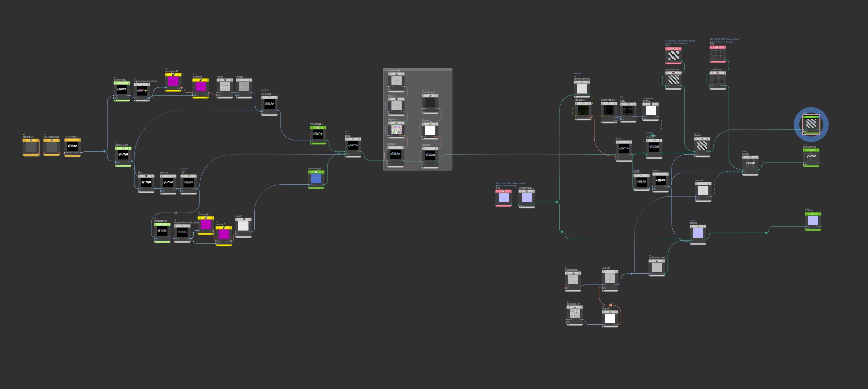
Task: Select the segmentbyconnectivity1 node
Action: coord(142,92)
